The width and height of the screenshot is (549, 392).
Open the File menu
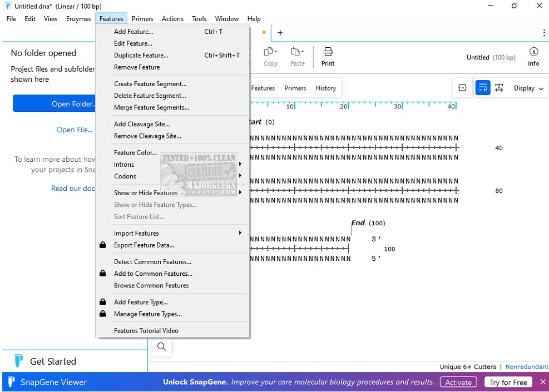11,18
